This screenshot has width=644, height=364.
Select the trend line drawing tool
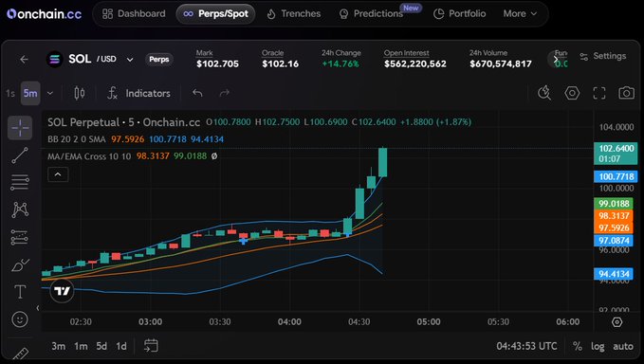(20, 155)
